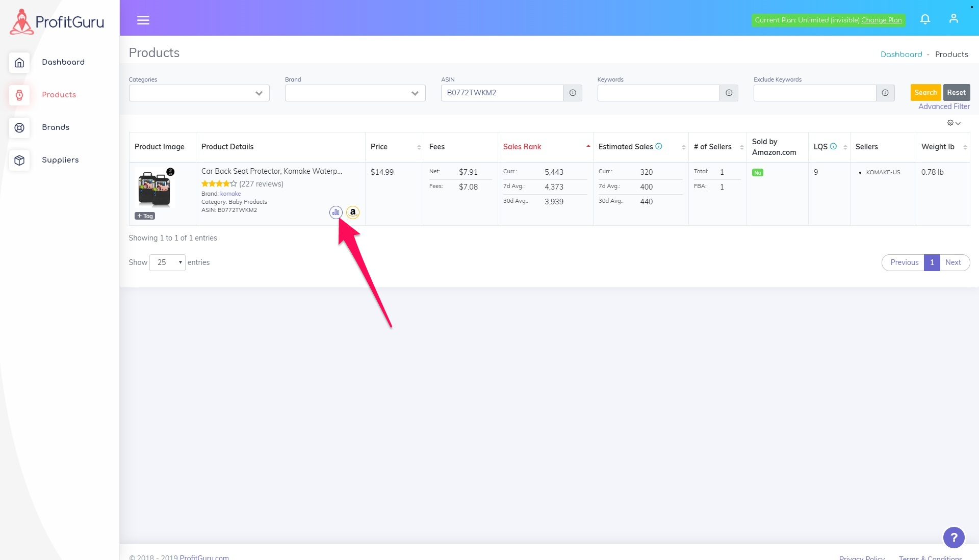The image size is (979, 560).
Task: Click the yellow Search button
Action: tap(925, 92)
